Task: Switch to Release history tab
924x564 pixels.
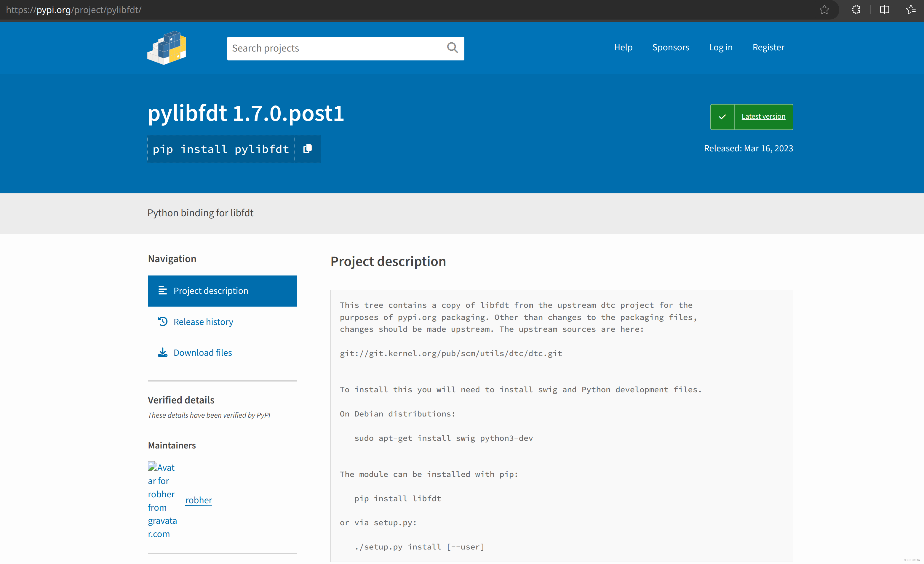Action: [x=222, y=322]
